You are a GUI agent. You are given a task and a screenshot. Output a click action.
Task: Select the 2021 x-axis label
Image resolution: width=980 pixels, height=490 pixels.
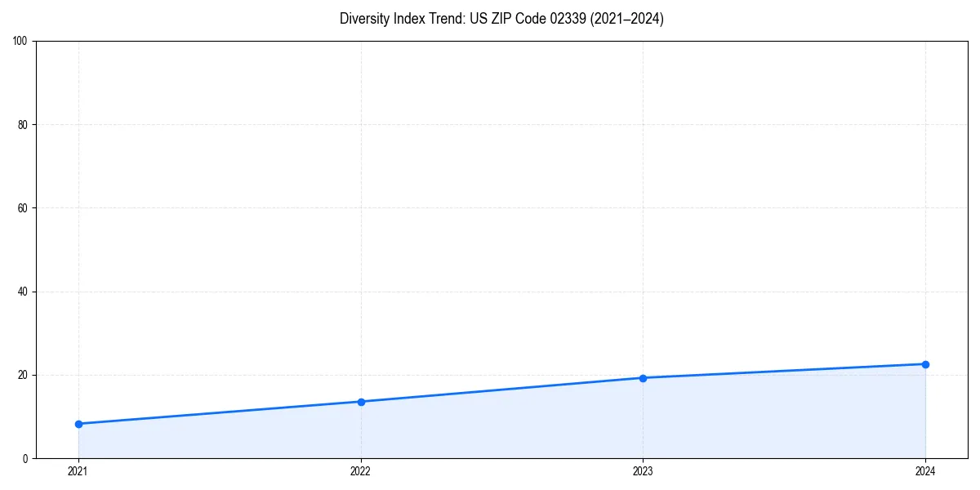78,470
